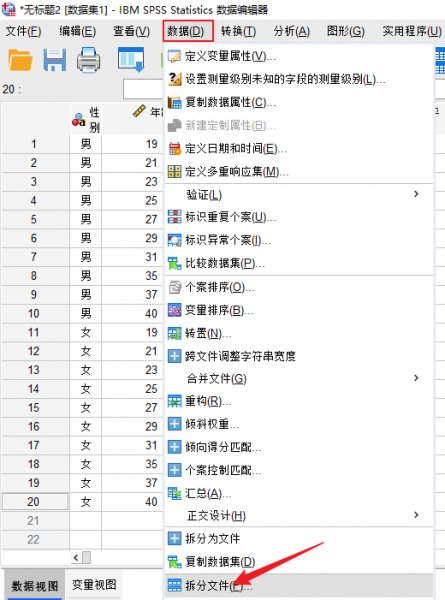This screenshot has height=600, width=445.
Task: Open the 转换(T) menu
Action: [238, 31]
